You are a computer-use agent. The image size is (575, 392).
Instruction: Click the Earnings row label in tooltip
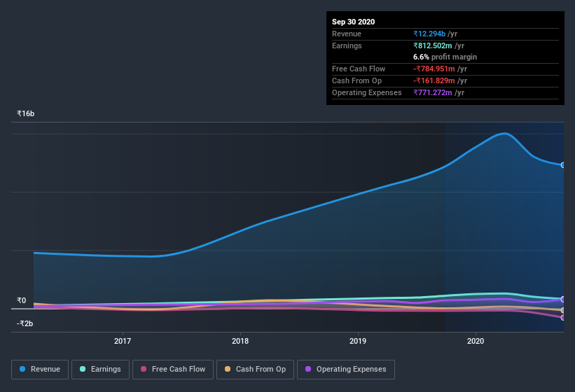[347, 45]
